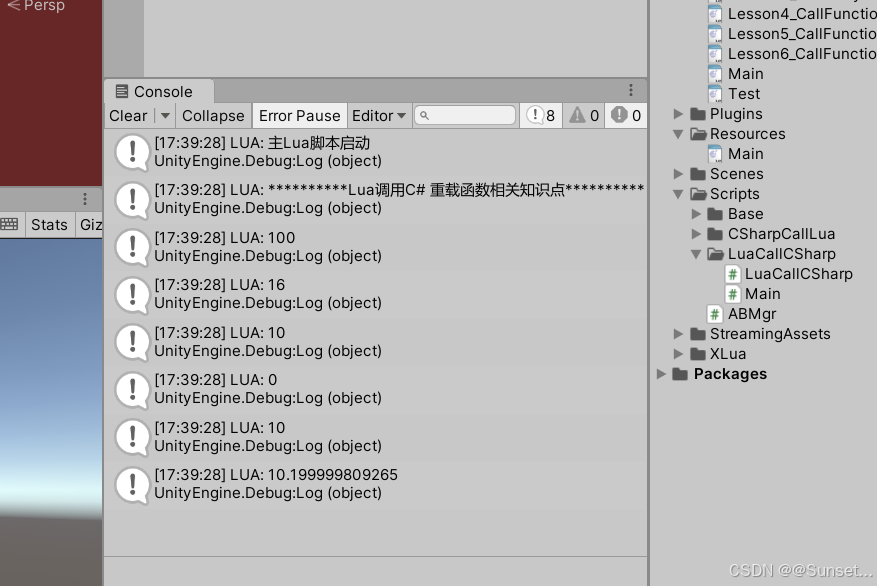877x586 pixels.
Task: Click the Console search field
Action: pyautogui.click(x=465, y=115)
